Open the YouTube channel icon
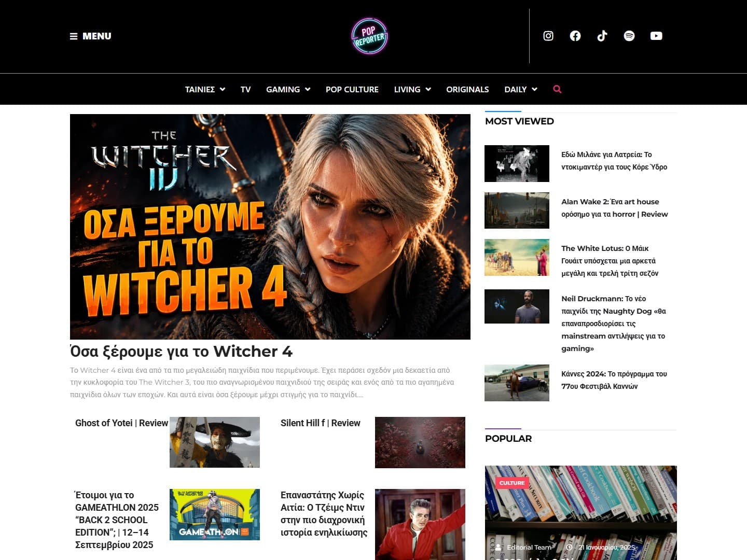Image resolution: width=747 pixels, height=560 pixels. pos(656,36)
